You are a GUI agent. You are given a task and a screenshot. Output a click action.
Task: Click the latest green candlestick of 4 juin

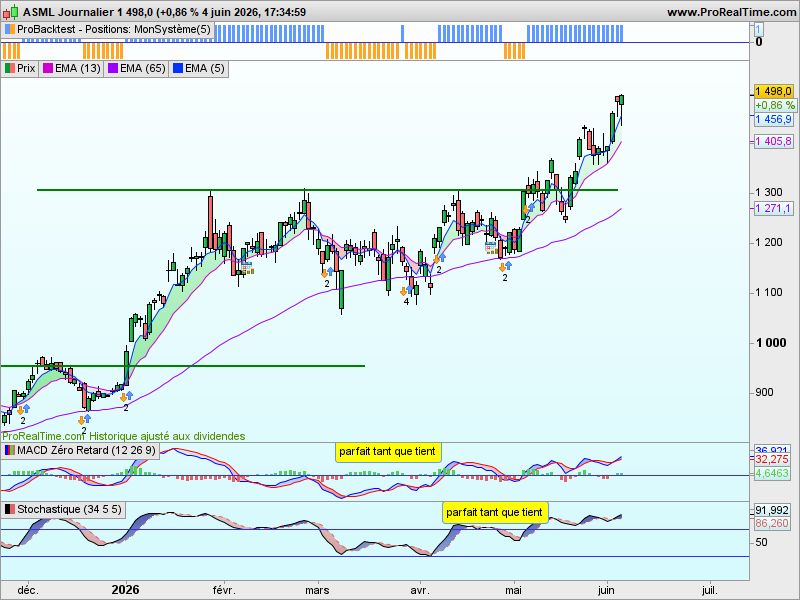[621, 100]
